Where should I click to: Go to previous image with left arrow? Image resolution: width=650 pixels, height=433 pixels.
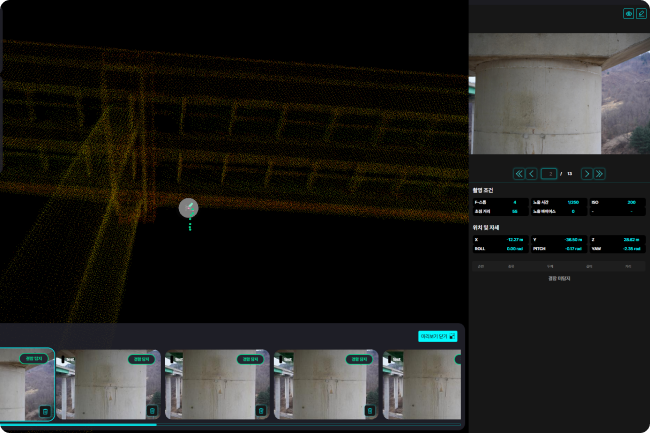532,173
